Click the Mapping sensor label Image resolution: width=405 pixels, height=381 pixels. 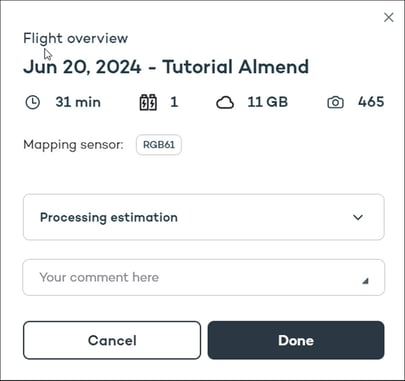click(x=73, y=145)
